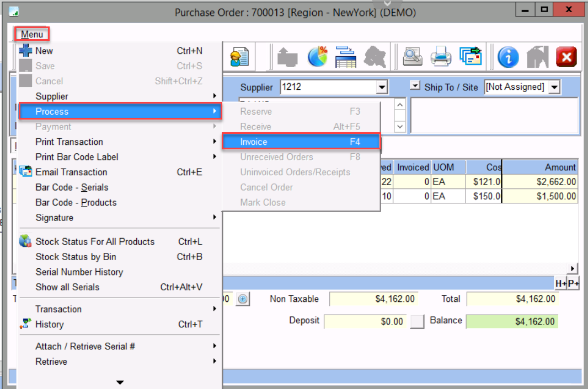The width and height of the screenshot is (588, 389).
Task: Click the small arrow before Ship To label
Action: (x=415, y=86)
